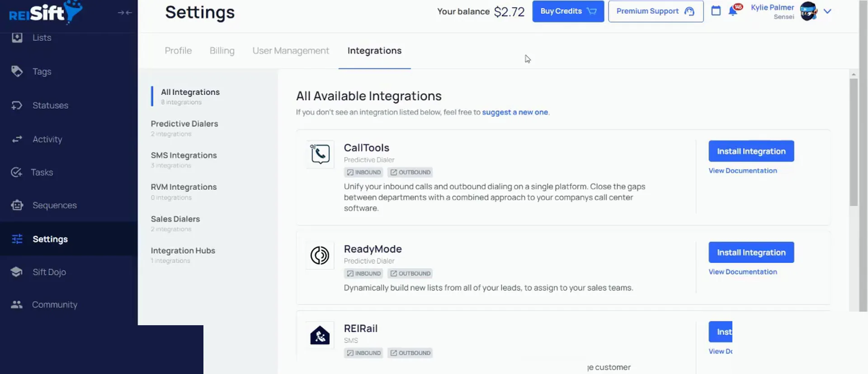Image resolution: width=868 pixels, height=374 pixels.
Task: Collapse the sidebar using the arrows icon
Action: 125,13
